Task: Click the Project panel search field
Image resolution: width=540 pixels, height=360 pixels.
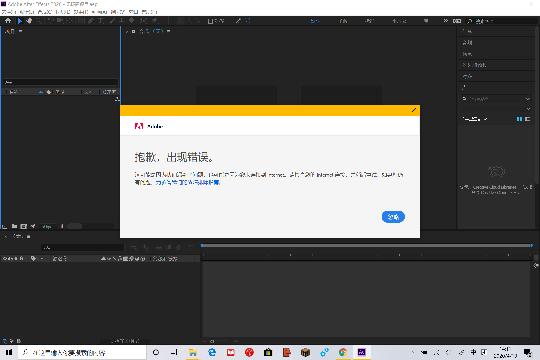Action: coord(61,82)
